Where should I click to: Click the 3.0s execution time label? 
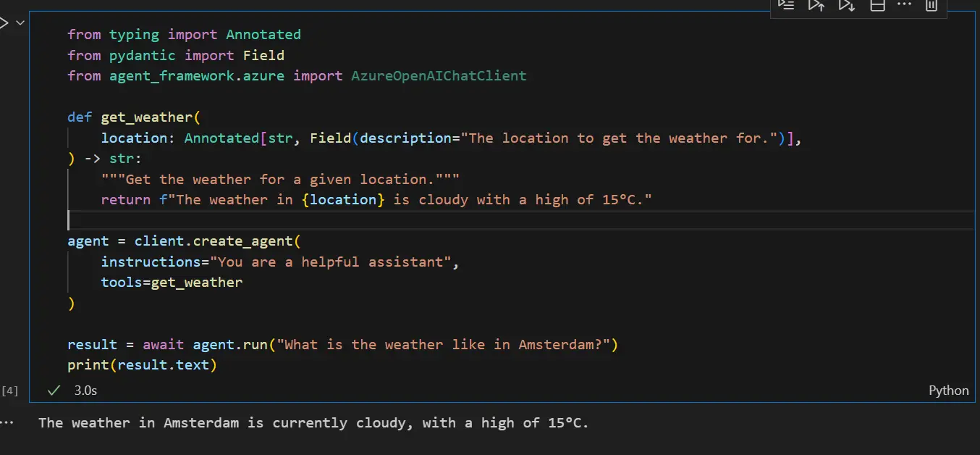point(85,390)
